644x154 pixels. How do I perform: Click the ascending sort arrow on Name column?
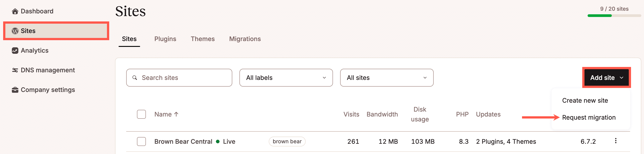[x=177, y=114]
